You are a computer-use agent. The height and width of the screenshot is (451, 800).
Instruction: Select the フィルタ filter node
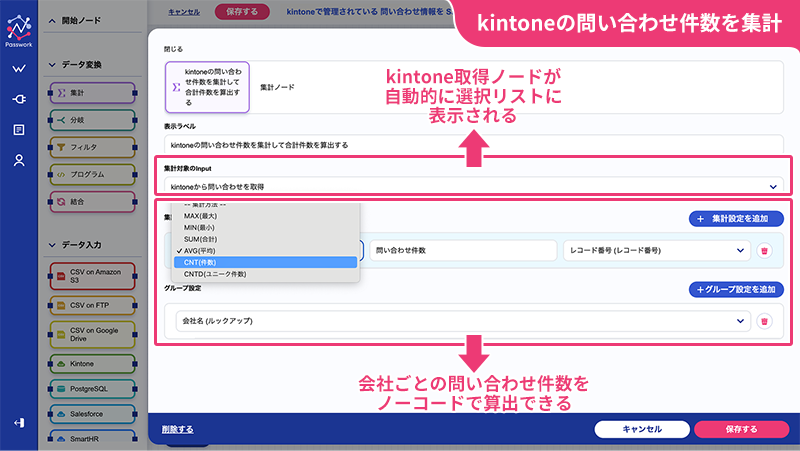[x=92, y=147]
